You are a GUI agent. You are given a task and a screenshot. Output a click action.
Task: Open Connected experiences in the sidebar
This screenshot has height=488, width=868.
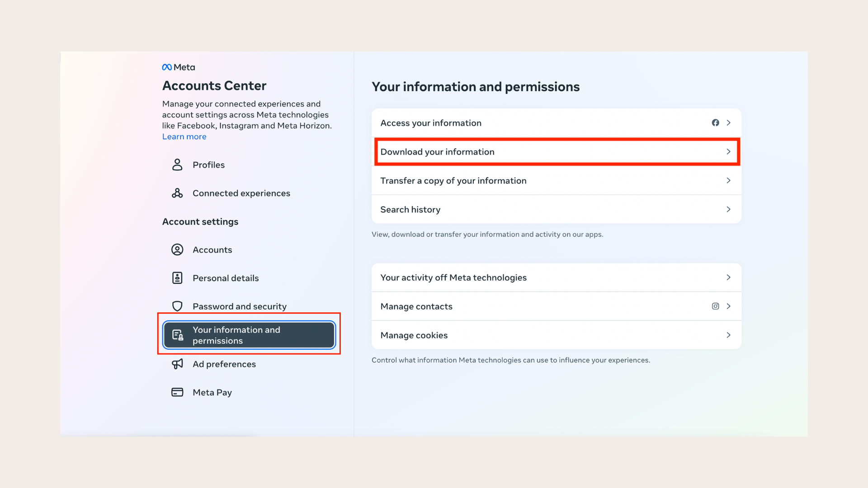[249, 193]
